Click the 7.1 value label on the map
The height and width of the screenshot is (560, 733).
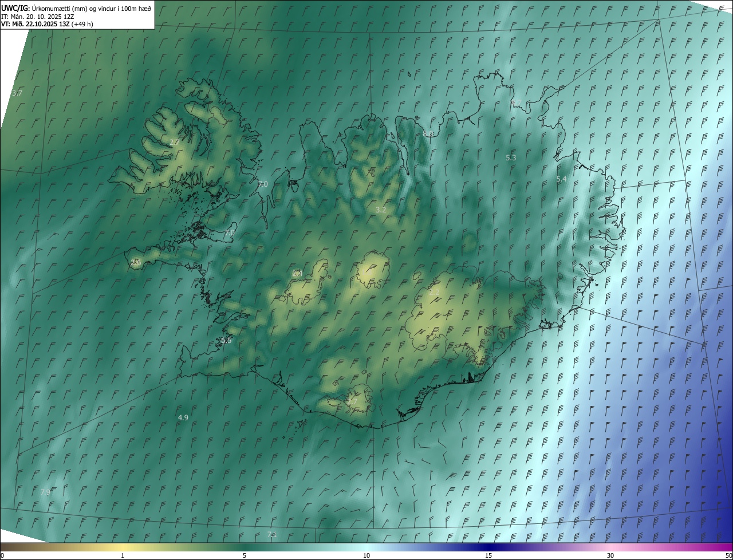[272, 535]
